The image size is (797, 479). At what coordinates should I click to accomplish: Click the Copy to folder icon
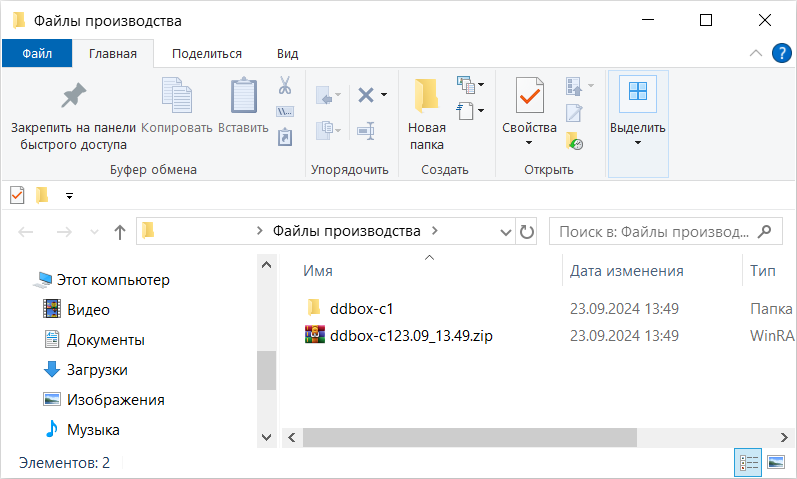[324, 130]
